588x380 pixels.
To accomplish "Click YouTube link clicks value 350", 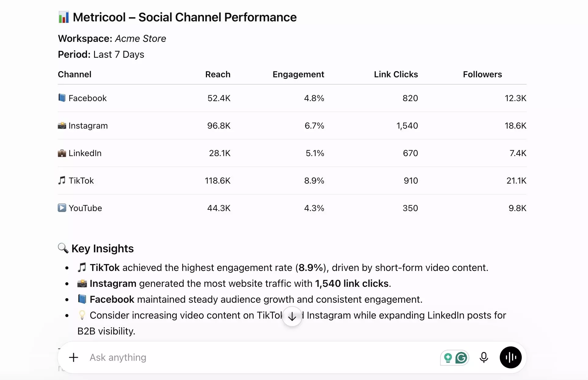I will tap(410, 208).
